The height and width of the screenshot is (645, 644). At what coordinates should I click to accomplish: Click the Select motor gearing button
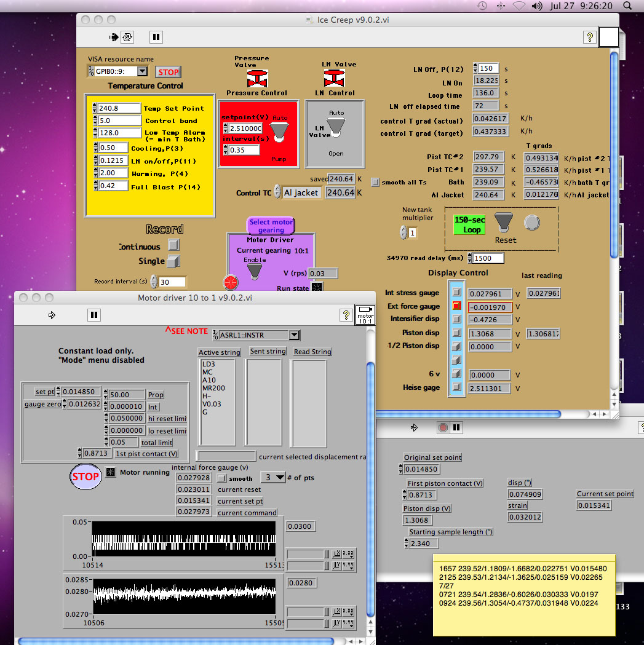[x=271, y=226]
